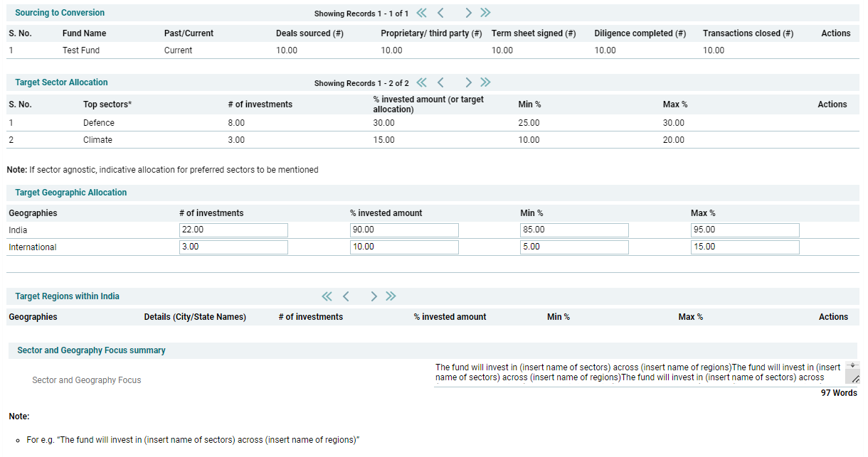868x457 pixels.
Task: Click International Max % input field
Action: point(745,247)
